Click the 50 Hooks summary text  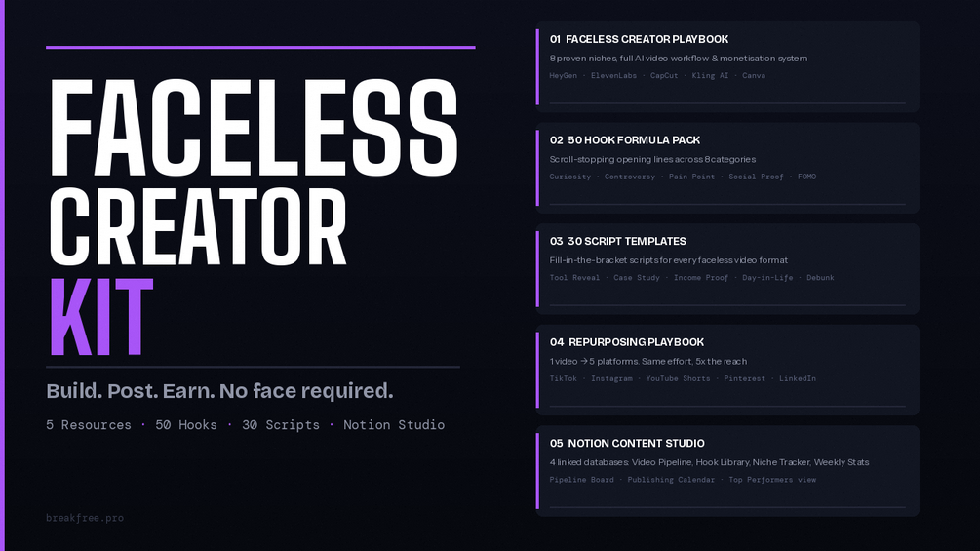coord(186,425)
